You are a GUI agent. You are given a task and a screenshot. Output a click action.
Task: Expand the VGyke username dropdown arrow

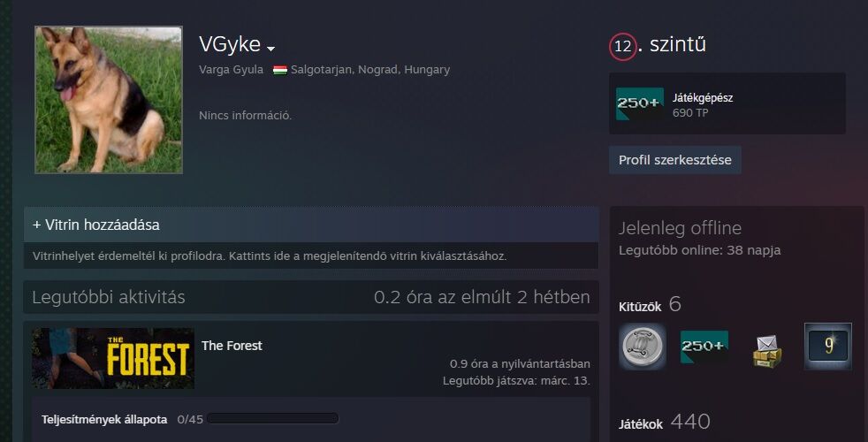(270, 49)
